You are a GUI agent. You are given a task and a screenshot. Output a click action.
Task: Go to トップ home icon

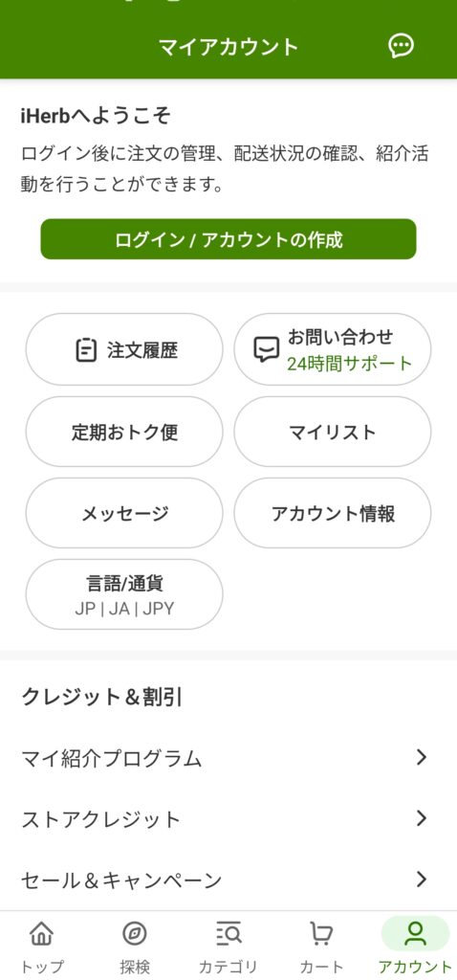[41, 934]
